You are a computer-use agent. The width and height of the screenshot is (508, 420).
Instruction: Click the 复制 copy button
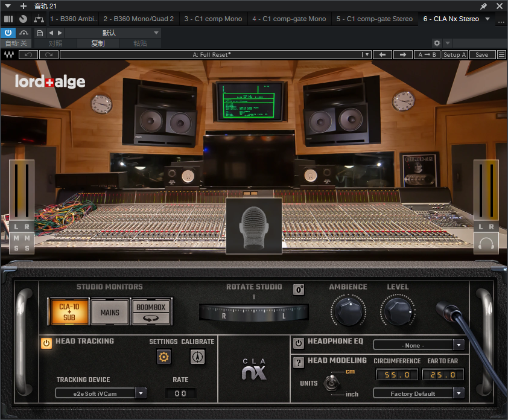click(98, 43)
